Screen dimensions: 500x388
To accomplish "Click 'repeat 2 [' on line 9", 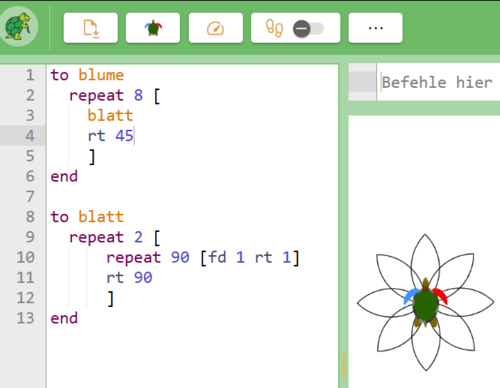I will [x=115, y=238].
